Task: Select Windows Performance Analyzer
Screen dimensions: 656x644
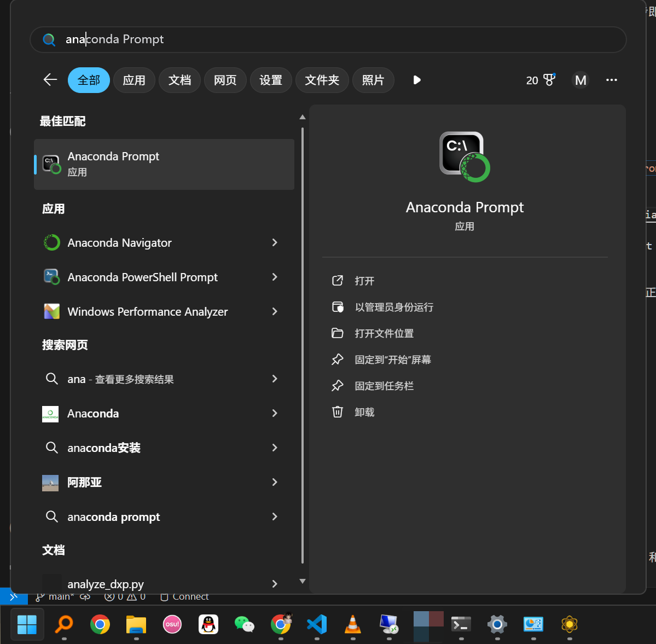Action: coord(147,311)
